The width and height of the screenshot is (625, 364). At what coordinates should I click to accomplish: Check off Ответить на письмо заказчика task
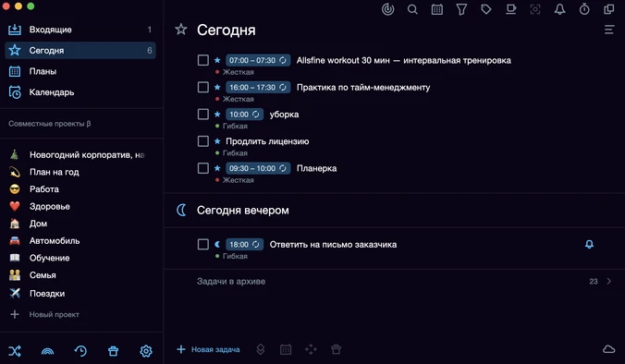(202, 244)
